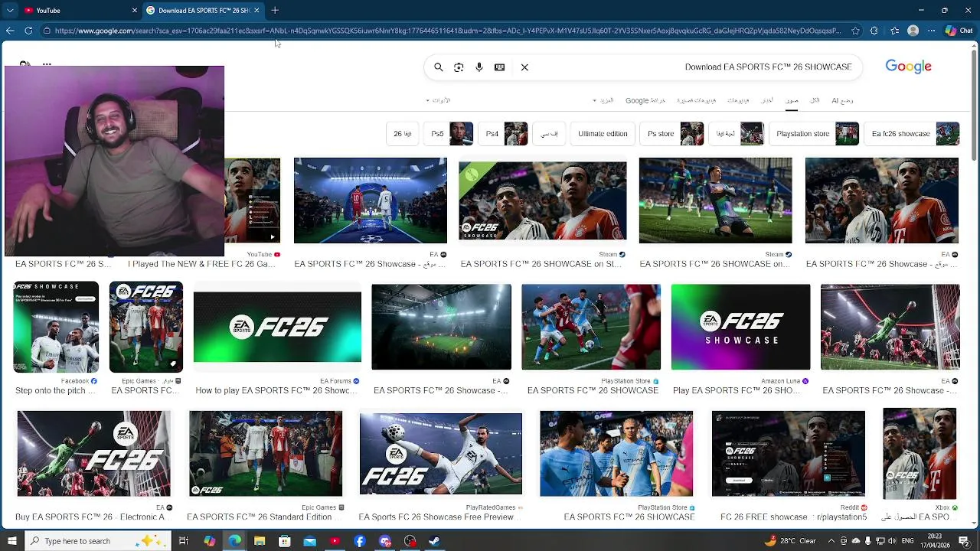Viewport: 980px width, 551px height.
Task: Open 'EA Sports FC 26 Showcase Free Preview' link
Action: (x=441, y=517)
